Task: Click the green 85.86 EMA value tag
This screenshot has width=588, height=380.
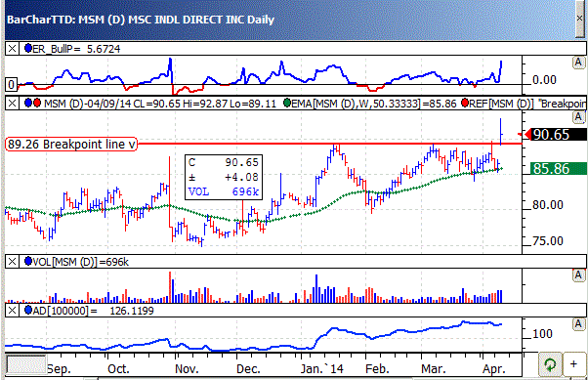Action: 559,169
